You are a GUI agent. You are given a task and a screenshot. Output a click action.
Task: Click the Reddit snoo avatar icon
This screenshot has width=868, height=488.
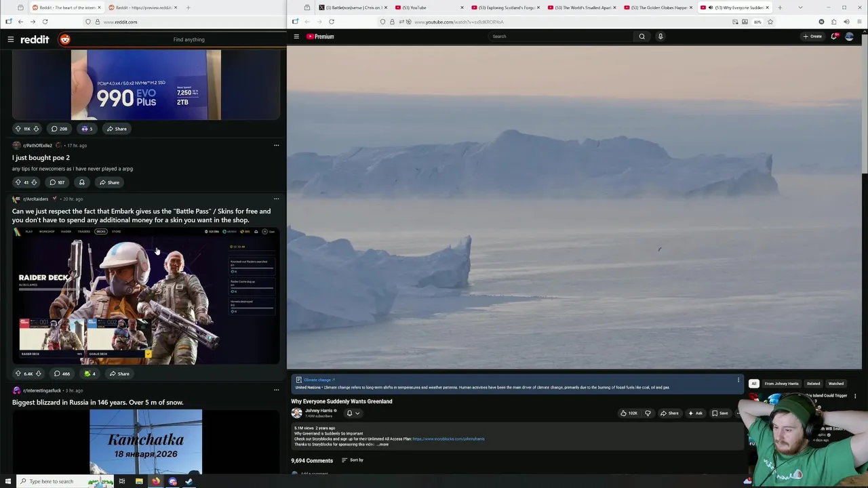coord(65,39)
